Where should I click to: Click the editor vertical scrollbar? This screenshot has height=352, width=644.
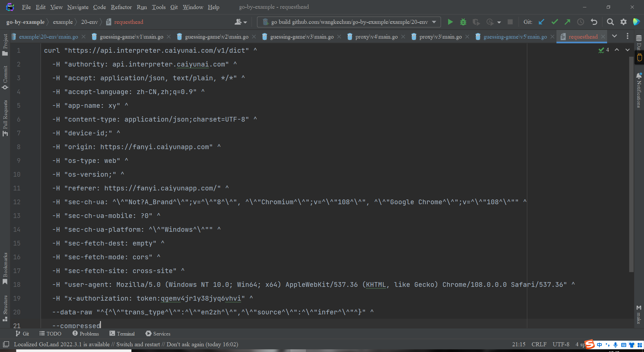click(x=631, y=161)
